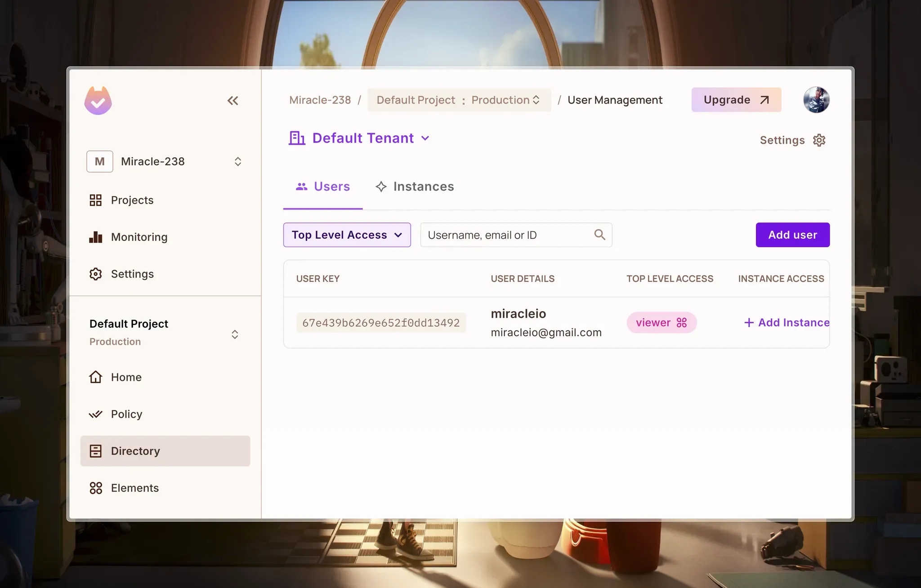Navigate to Home in sidebar
Viewport: 921px width, 588px height.
126,377
